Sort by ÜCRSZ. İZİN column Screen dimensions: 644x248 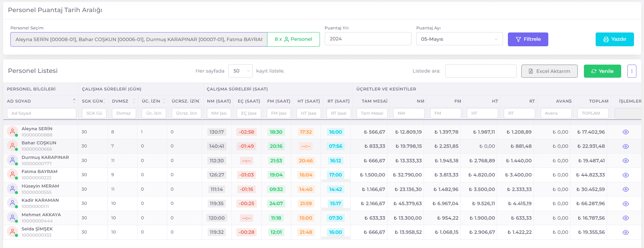click(x=186, y=101)
